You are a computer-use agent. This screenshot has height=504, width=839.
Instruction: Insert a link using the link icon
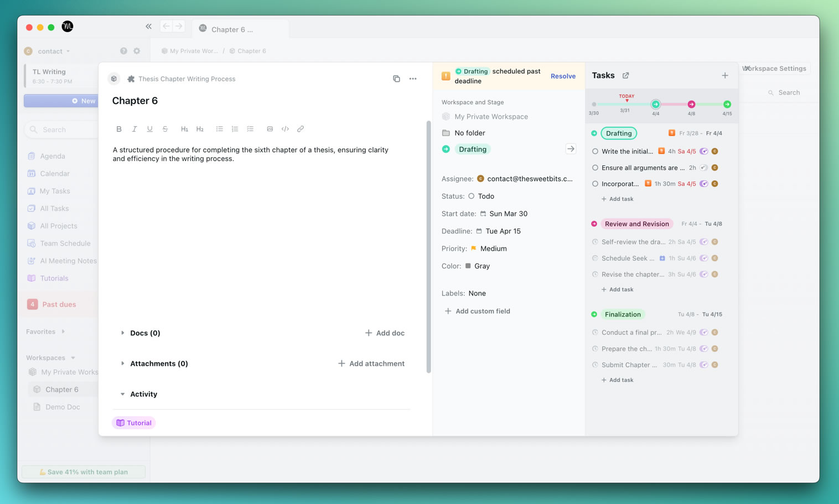pos(301,129)
